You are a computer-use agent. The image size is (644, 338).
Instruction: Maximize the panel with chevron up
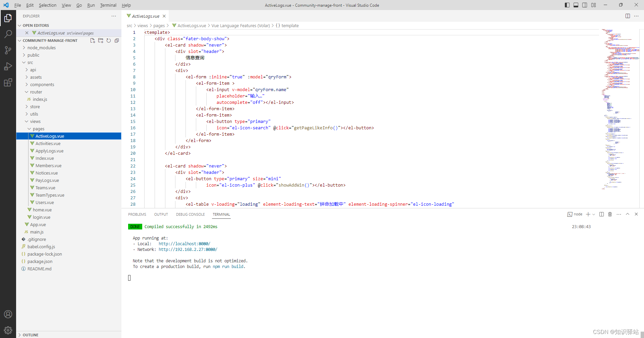coord(628,214)
